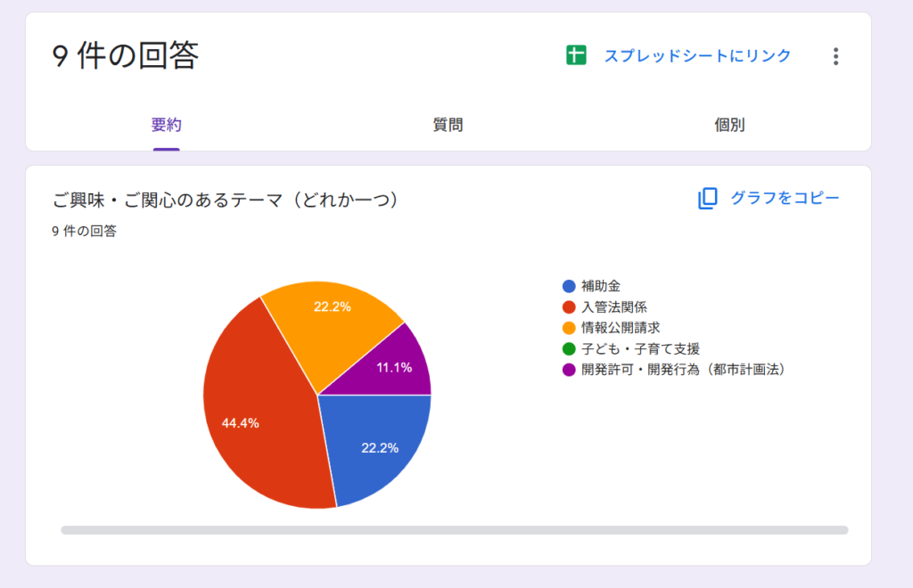Click the horizontal scrollbar below the chart

tap(454, 530)
